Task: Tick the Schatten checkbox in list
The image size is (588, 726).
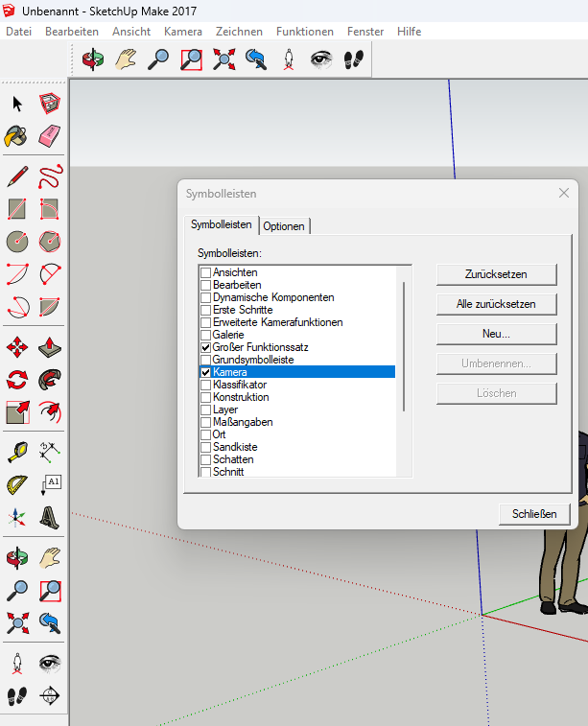Action: 205,459
